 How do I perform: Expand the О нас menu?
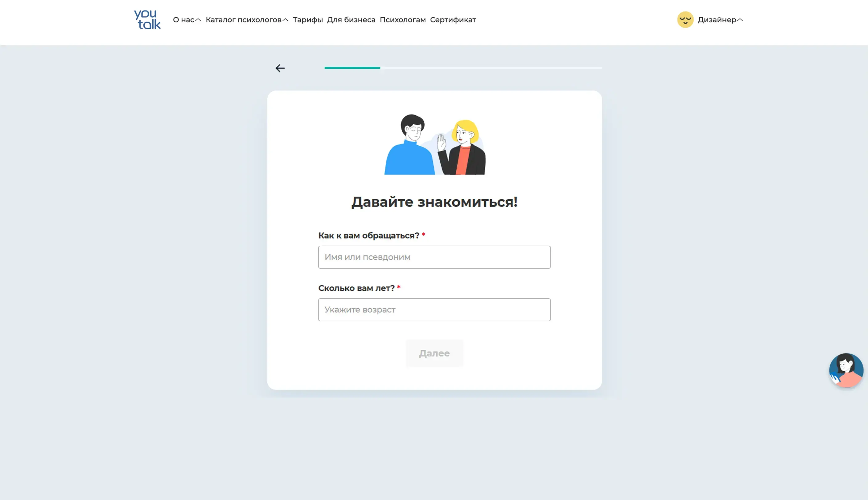tap(183, 20)
